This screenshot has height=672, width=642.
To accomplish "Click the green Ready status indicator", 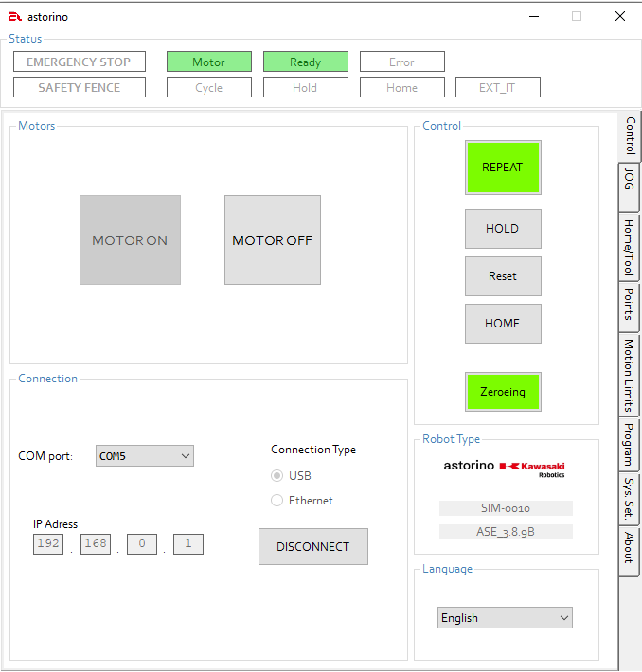I will 305,62.
